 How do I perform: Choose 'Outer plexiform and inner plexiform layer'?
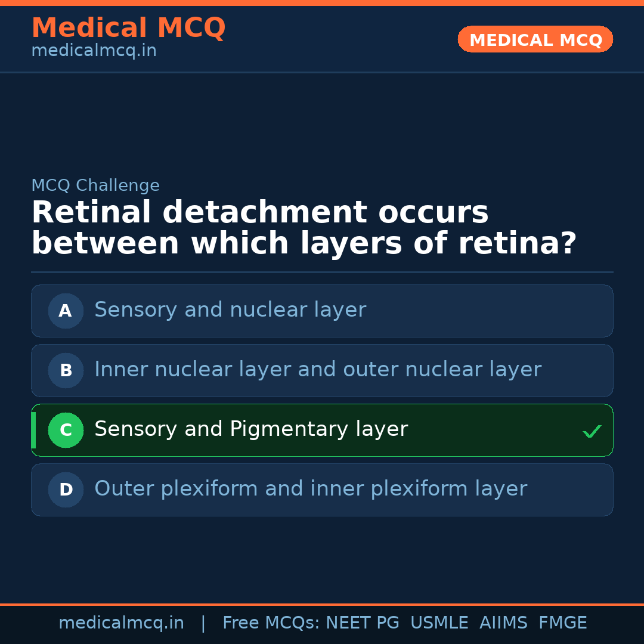click(x=311, y=489)
